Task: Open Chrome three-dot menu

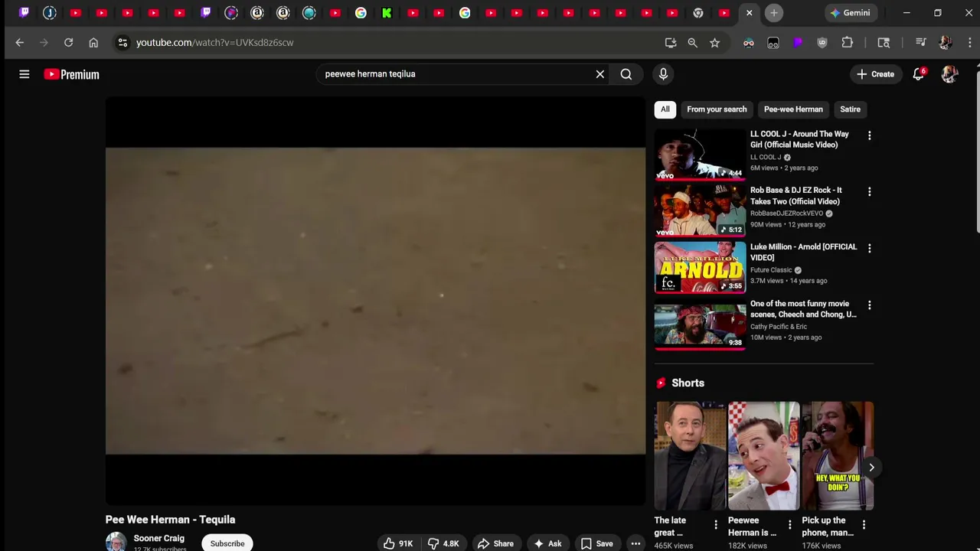Action: (x=969, y=43)
